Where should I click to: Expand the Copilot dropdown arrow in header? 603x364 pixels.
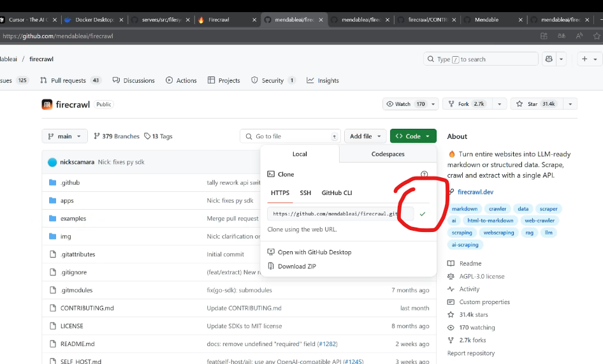[x=561, y=59]
